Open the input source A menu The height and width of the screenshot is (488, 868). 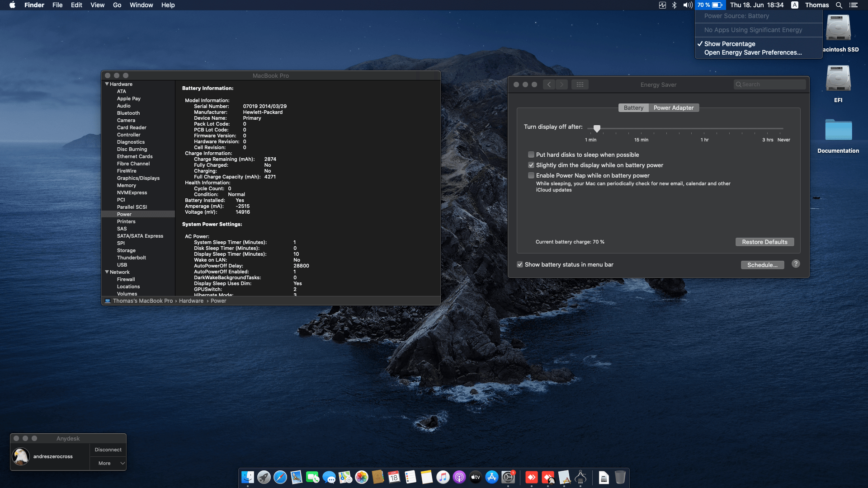coord(794,5)
